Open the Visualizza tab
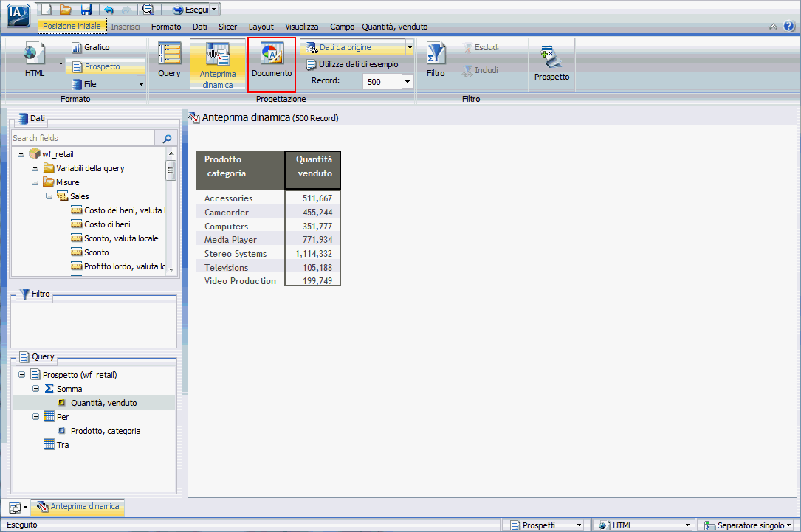801x532 pixels. (301, 27)
